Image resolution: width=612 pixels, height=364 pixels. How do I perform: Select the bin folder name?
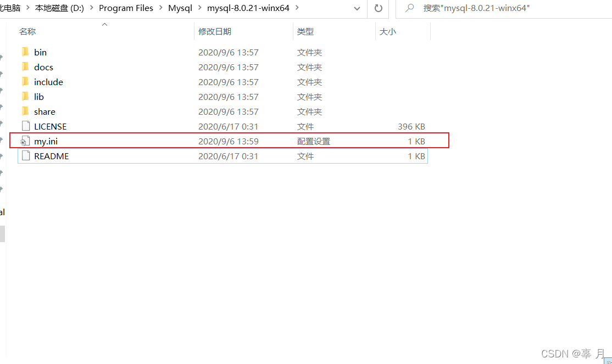tap(40, 52)
